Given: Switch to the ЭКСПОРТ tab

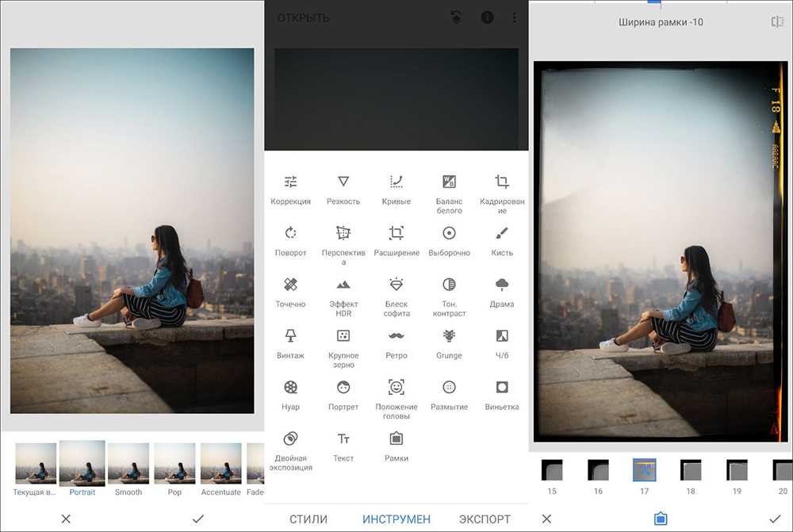Looking at the screenshot, I should (x=485, y=519).
